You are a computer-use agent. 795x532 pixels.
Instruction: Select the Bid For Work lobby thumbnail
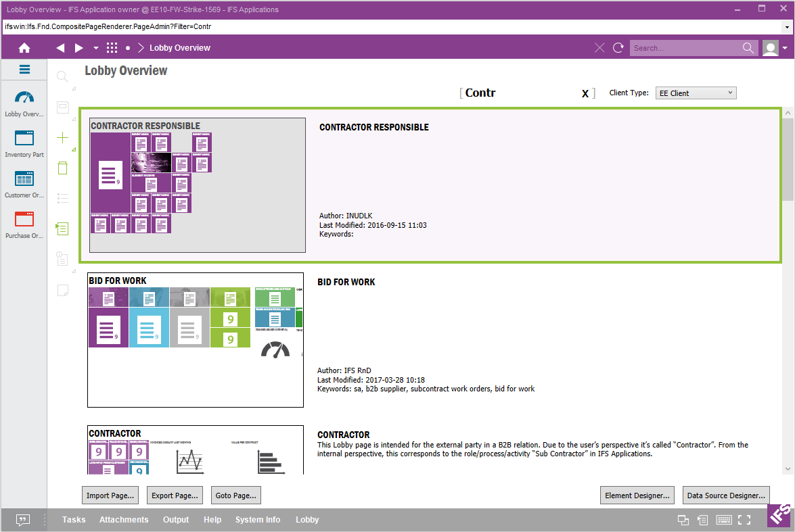[x=196, y=340]
